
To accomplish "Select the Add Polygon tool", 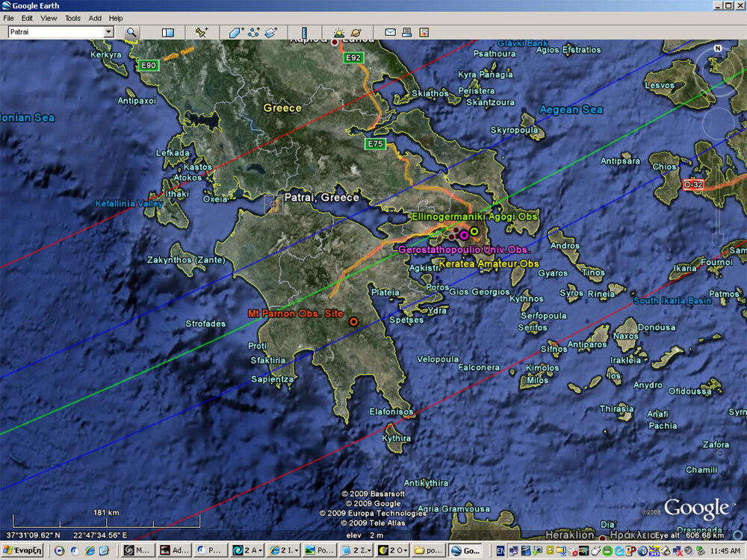I will (236, 32).
